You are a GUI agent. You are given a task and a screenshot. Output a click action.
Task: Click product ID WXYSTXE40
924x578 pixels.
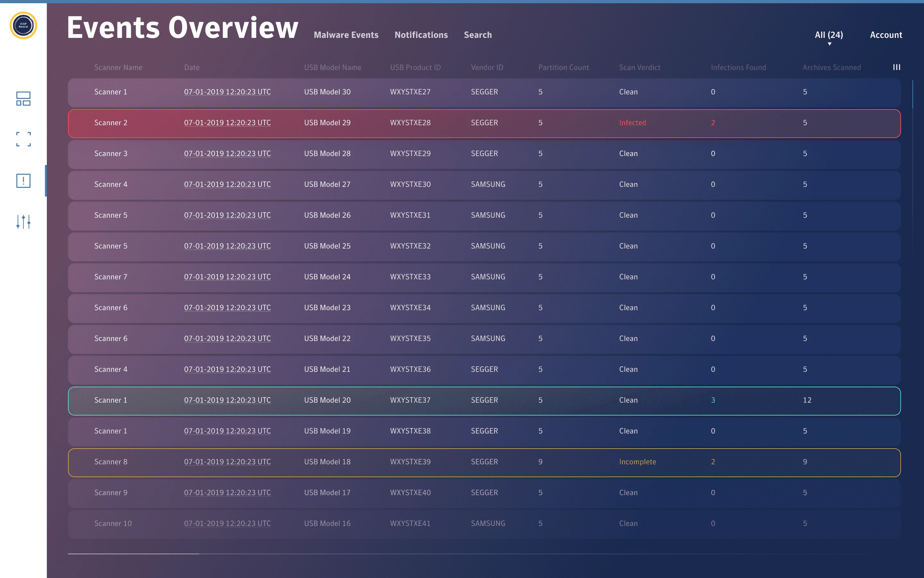(410, 492)
